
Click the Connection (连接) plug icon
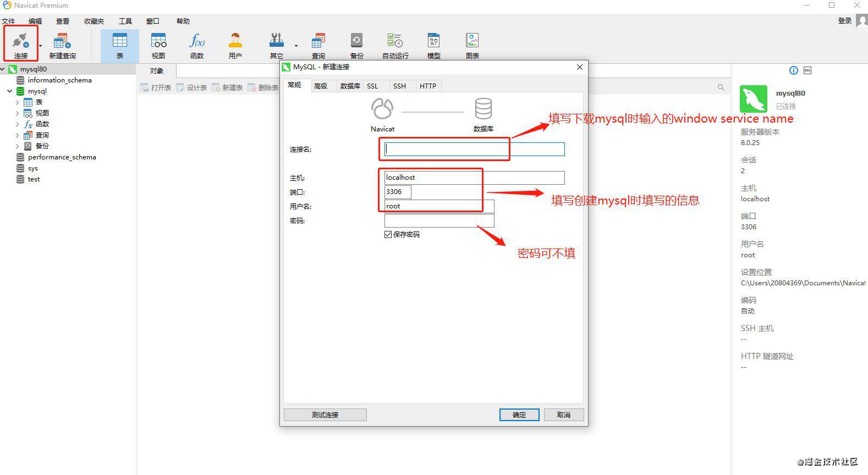click(x=20, y=41)
